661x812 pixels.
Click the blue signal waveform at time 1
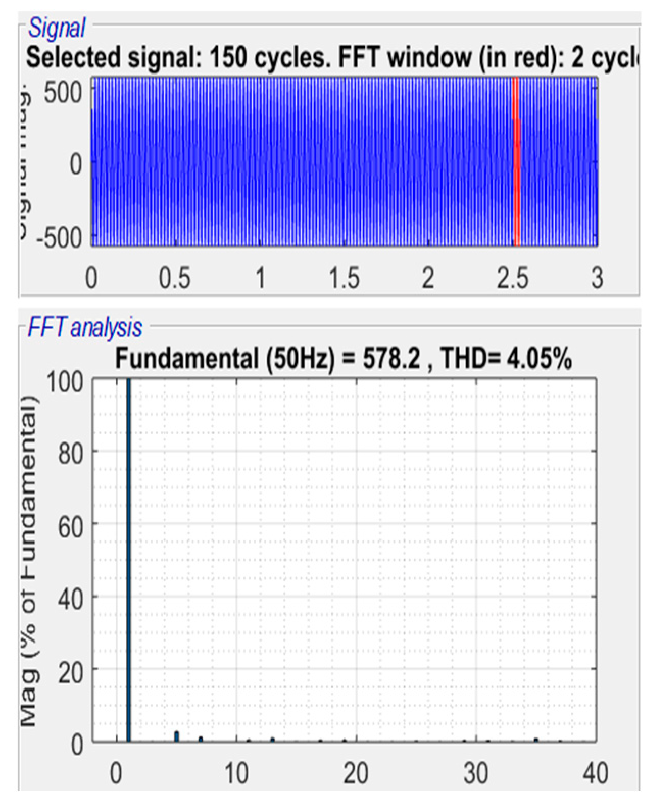[260, 162]
